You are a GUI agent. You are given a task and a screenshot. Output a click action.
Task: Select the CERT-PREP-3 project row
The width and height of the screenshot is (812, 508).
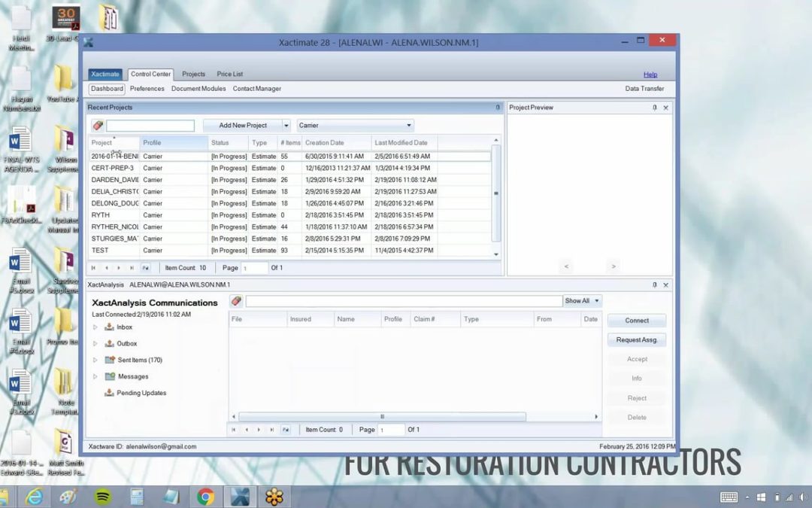pyautogui.click(x=289, y=168)
